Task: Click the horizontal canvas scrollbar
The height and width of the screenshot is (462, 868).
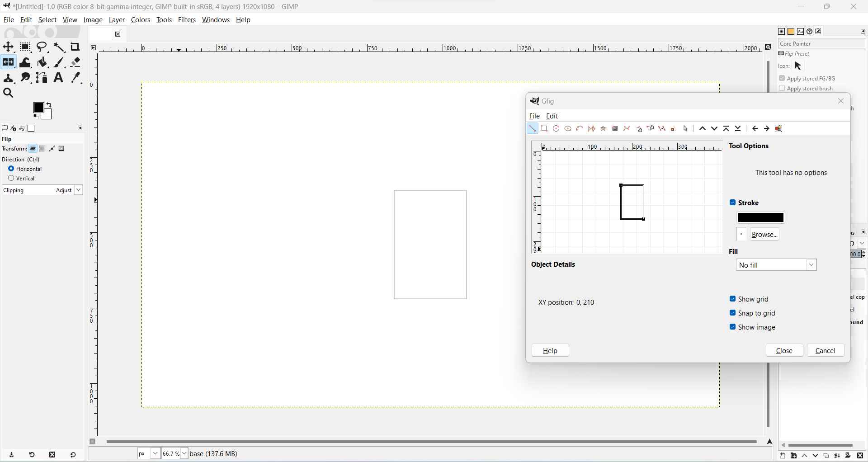Action: tap(432, 442)
